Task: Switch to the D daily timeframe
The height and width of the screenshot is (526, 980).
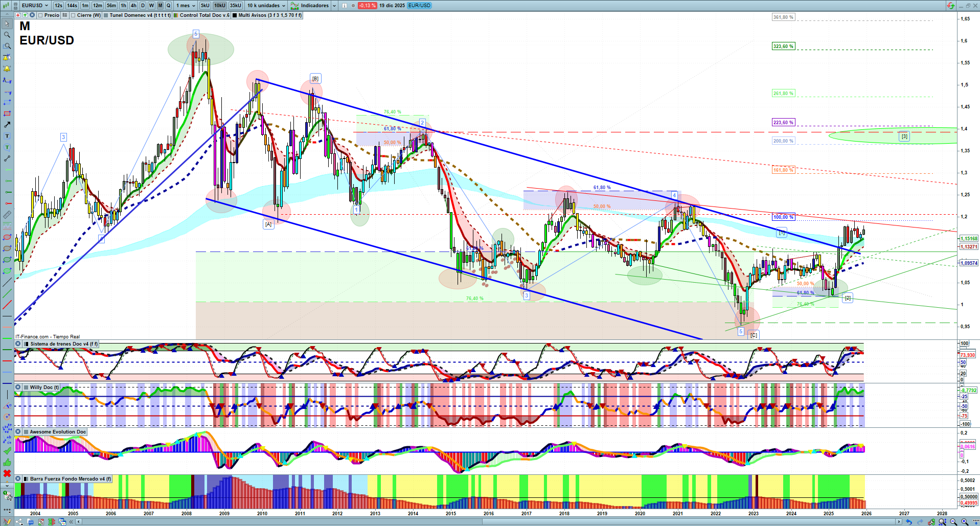Action: [143, 6]
